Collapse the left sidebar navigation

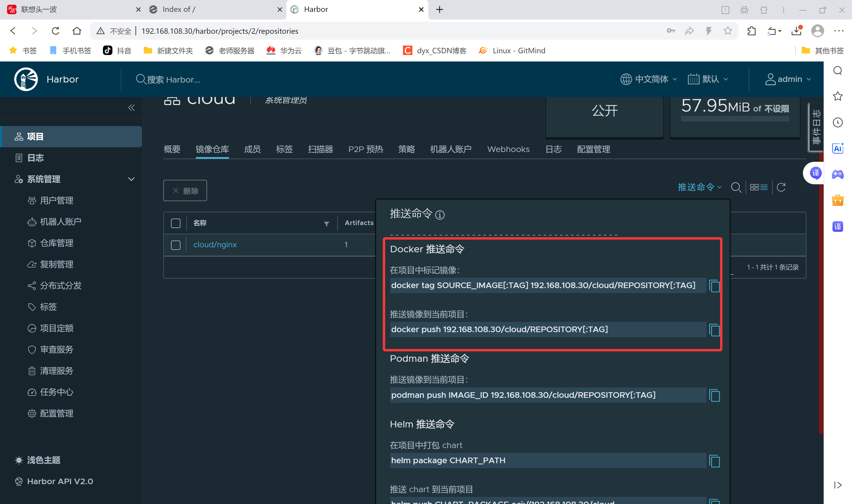131,108
